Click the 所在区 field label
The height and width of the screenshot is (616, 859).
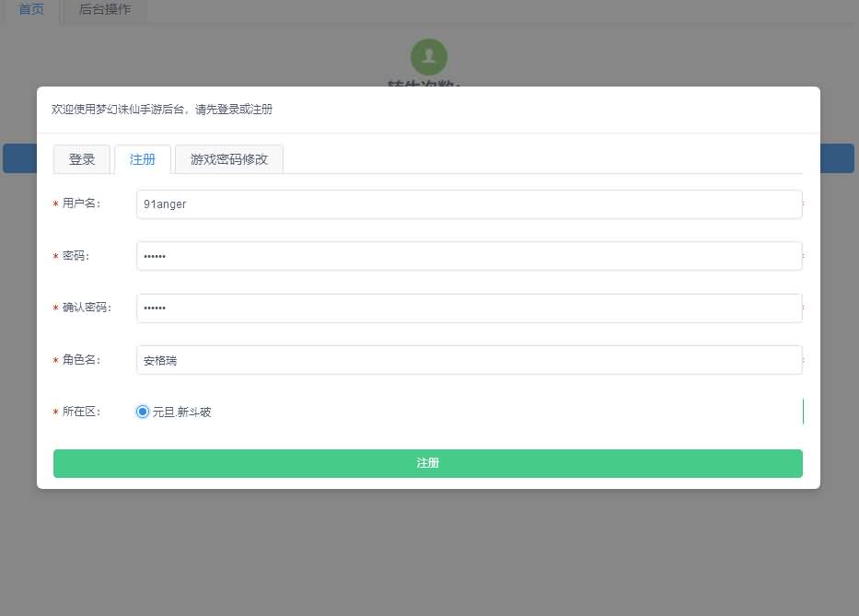point(81,412)
